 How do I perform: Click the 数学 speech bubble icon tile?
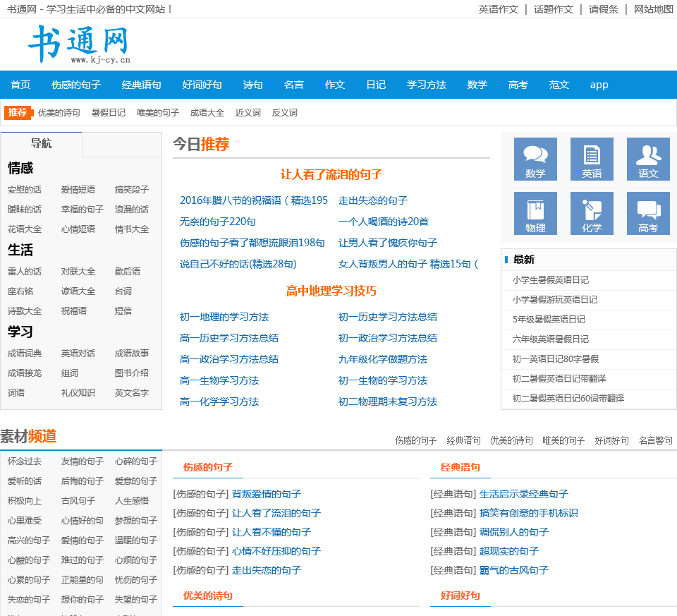[x=535, y=159]
